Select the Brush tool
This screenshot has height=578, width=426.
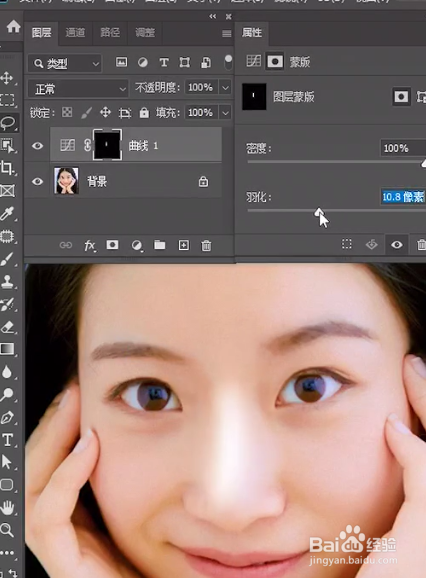pyautogui.click(x=7, y=259)
